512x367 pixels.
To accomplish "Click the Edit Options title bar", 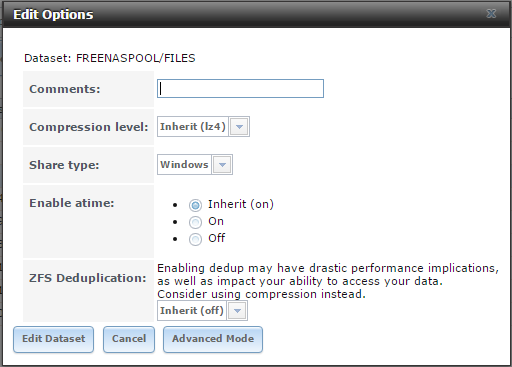I will coord(256,14).
